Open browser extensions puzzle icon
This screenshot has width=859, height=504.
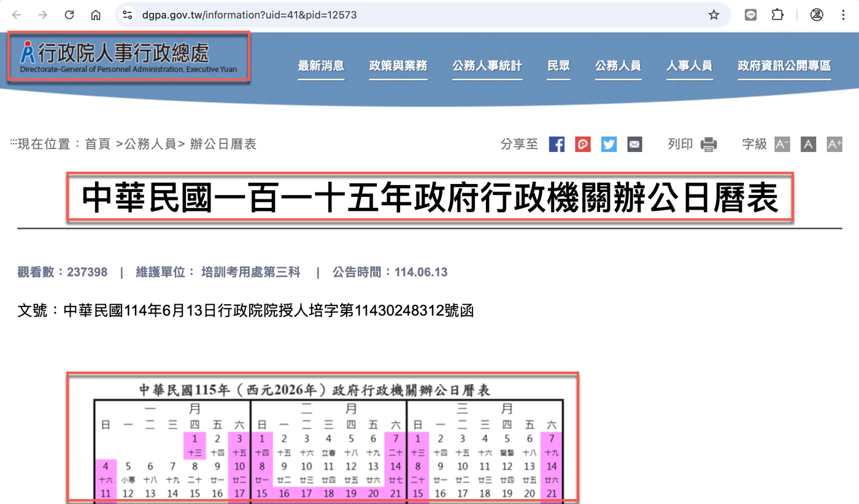[777, 15]
